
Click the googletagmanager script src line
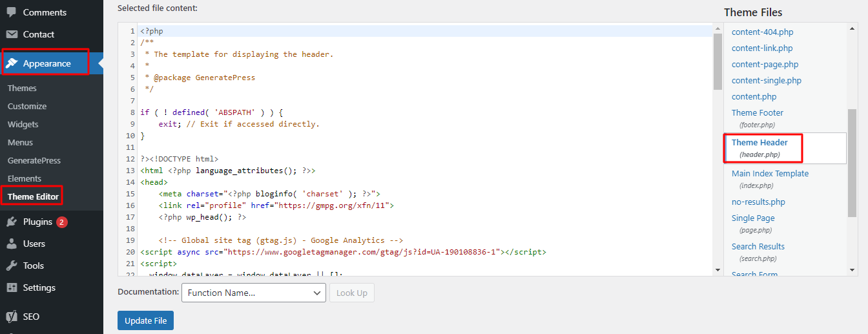343,252
